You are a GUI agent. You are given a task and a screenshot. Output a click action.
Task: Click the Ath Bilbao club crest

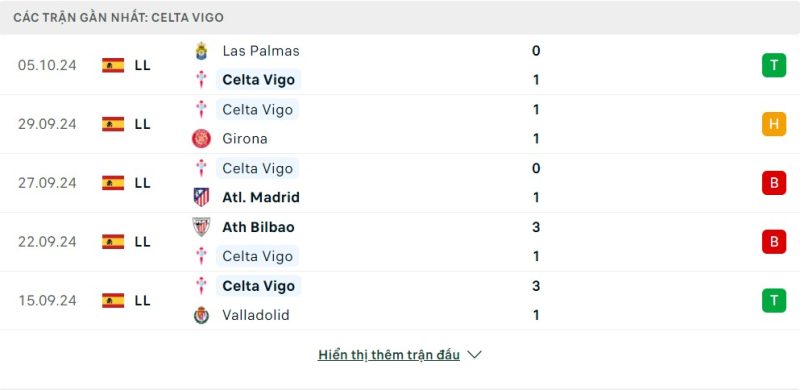click(202, 227)
